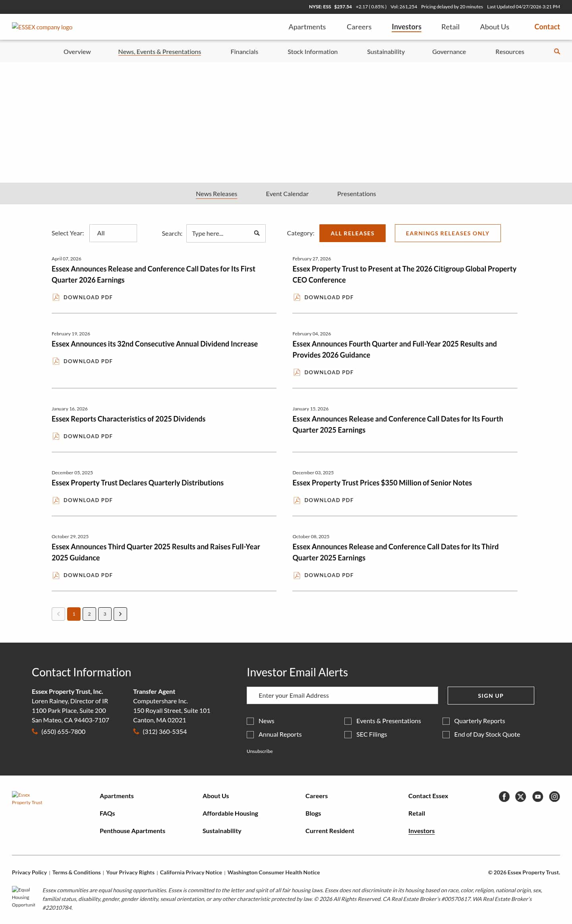Click PDF icon for First Quarter 2026 Earnings dates release
The width and height of the screenshot is (572, 924).
[56, 297]
